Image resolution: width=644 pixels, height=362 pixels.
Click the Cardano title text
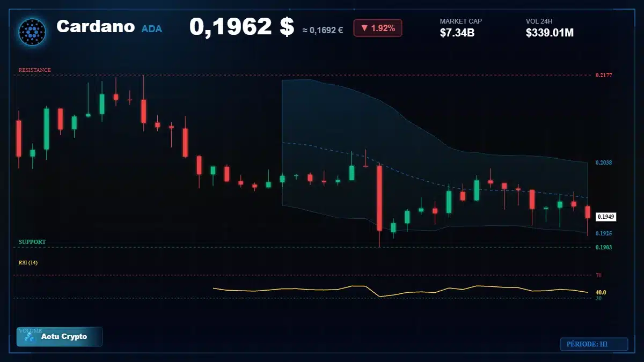click(x=96, y=26)
